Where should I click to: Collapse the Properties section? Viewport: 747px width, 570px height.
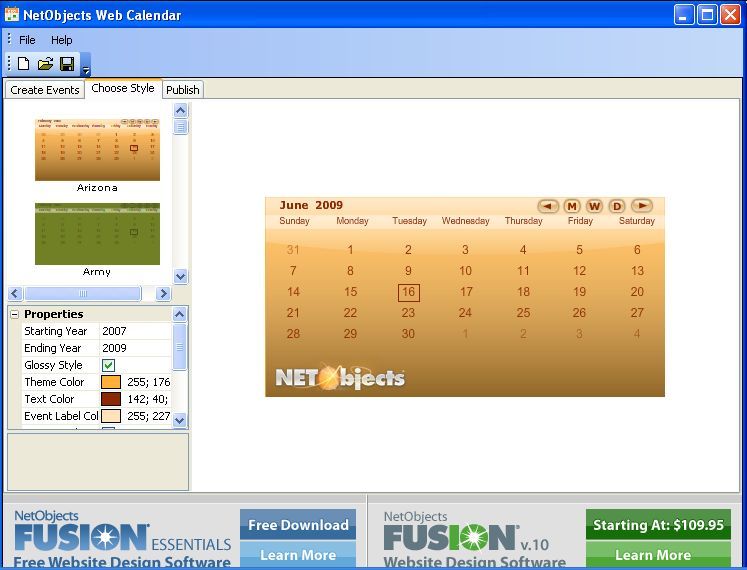pos(15,314)
